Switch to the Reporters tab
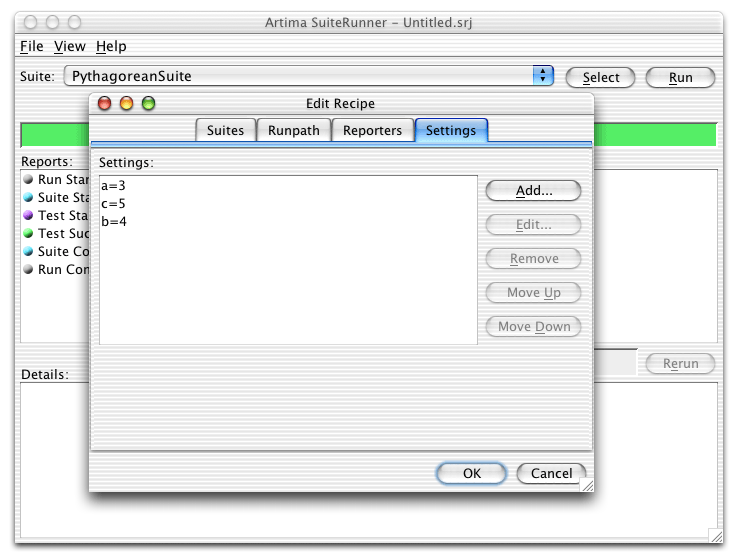Screen dimensions: 740x560 pyautogui.click(x=372, y=130)
